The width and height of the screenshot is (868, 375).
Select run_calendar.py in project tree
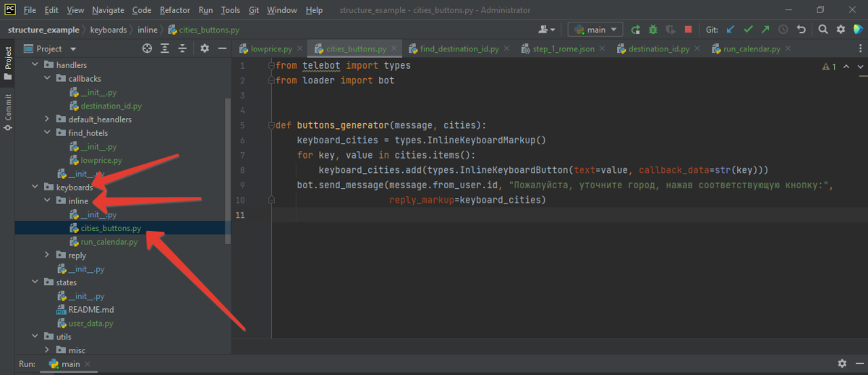(x=109, y=242)
